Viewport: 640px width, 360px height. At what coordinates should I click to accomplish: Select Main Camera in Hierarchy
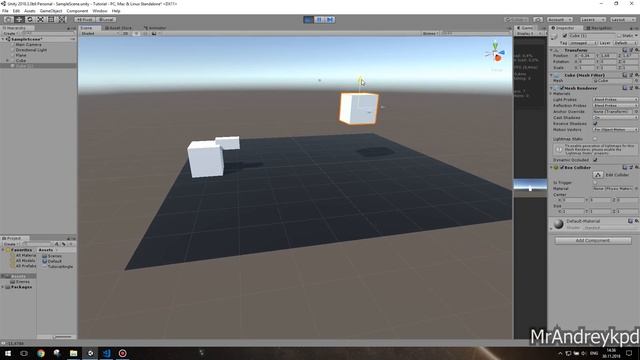[x=28, y=44]
